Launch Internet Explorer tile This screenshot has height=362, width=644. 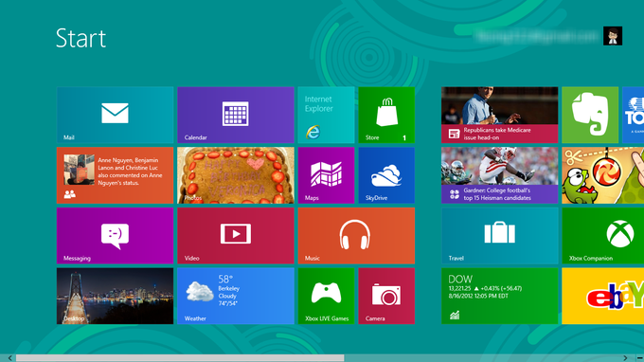(x=326, y=115)
